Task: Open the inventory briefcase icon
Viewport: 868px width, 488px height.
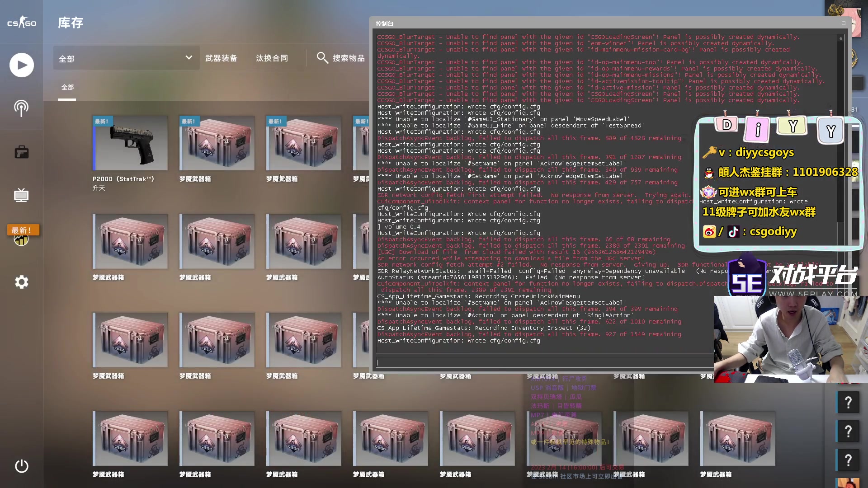Action: (x=22, y=152)
